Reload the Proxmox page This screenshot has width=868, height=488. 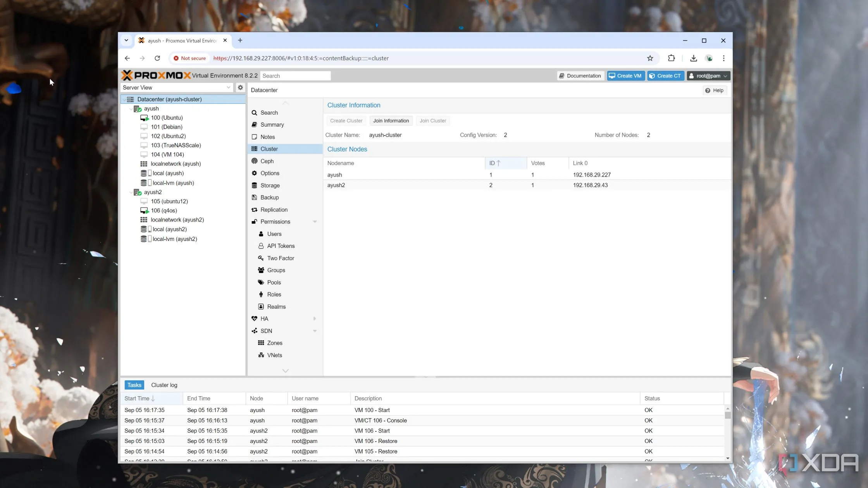coord(157,58)
